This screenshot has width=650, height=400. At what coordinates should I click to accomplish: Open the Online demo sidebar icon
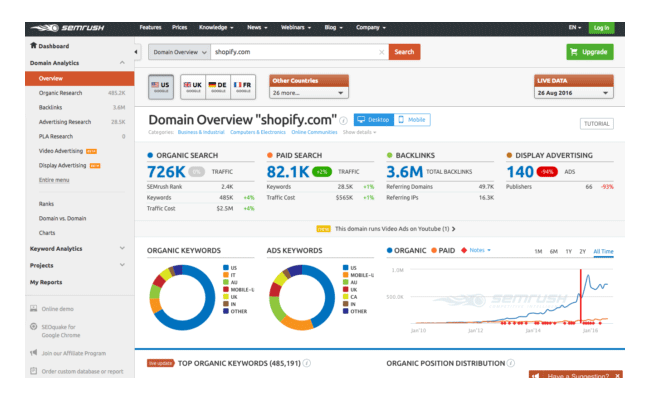point(34,308)
